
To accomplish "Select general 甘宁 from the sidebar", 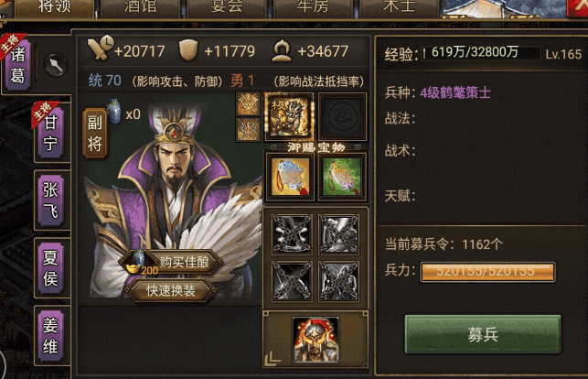I will click(x=51, y=132).
